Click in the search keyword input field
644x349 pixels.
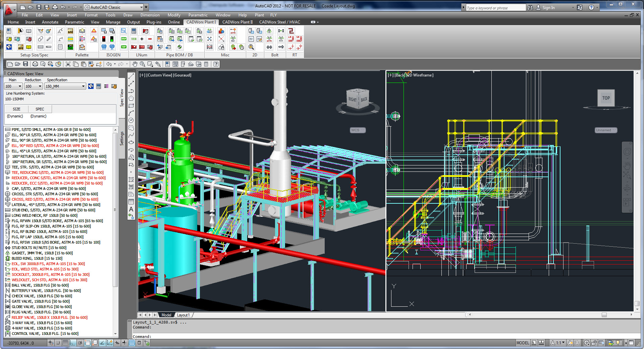tap(496, 8)
